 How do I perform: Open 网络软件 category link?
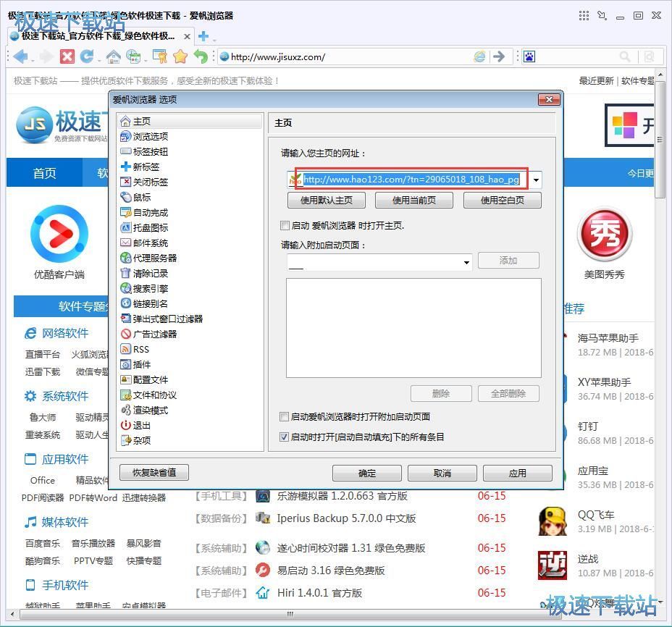point(65,334)
